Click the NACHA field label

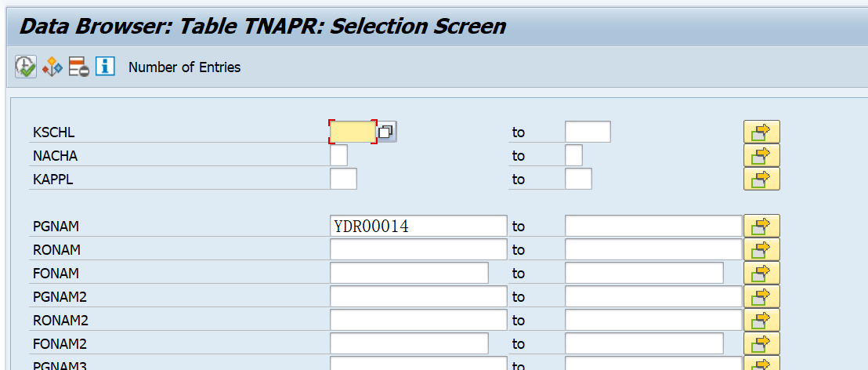coord(56,156)
